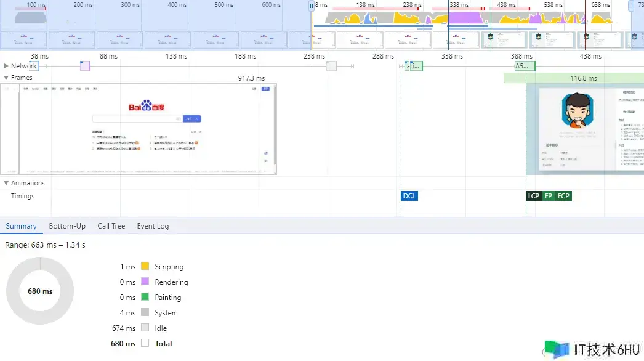This screenshot has width=644, height=361.
Task: Click the Baidu homepage frame screenshot
Action: [148, 129]
